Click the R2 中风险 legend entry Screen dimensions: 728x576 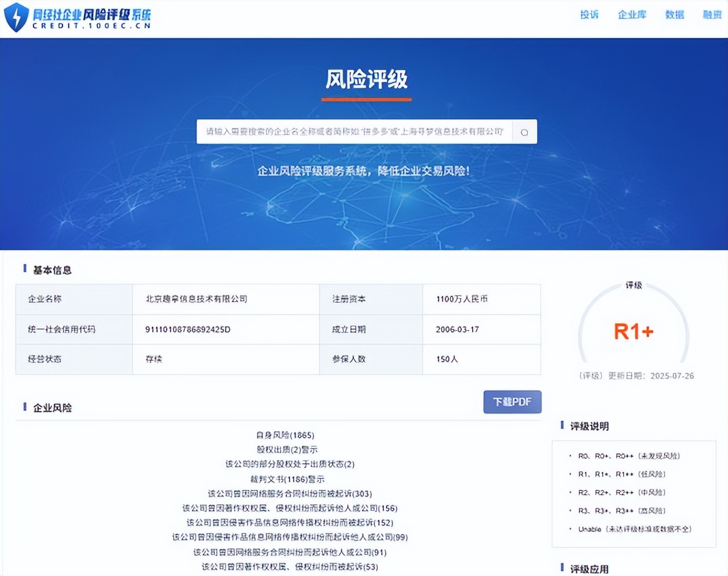click(x=622, y=492)
